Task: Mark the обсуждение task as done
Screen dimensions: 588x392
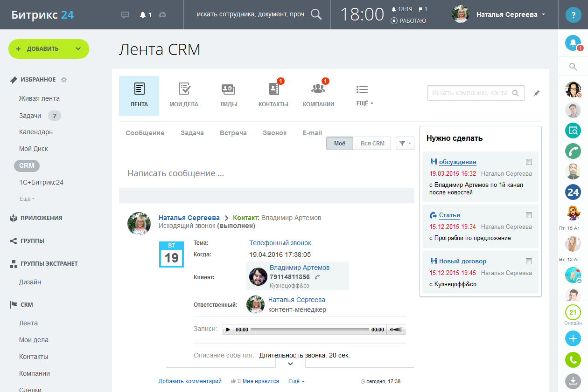Action: [x=529, y=162]
